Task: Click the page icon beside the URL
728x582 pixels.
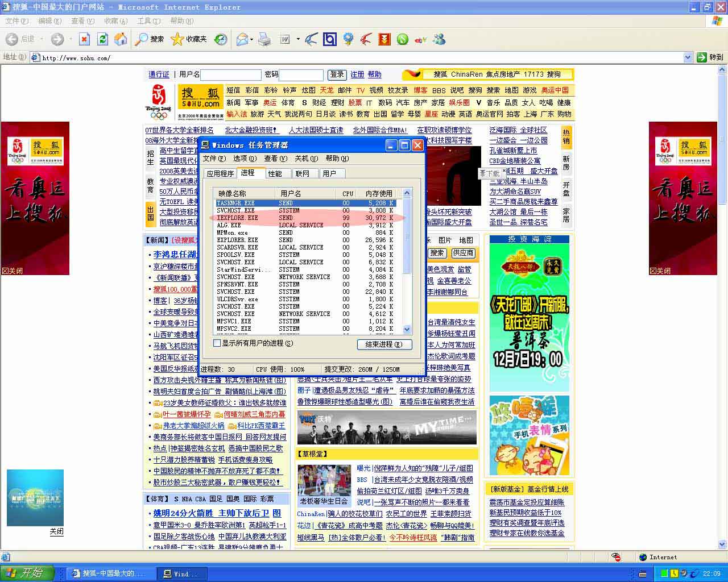Action: coord(35,57)
